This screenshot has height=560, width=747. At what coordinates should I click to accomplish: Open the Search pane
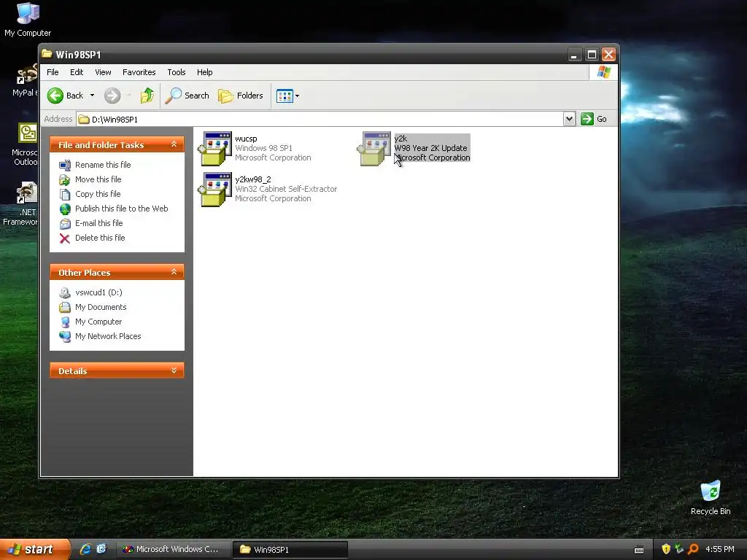click(x=187, y=96)
